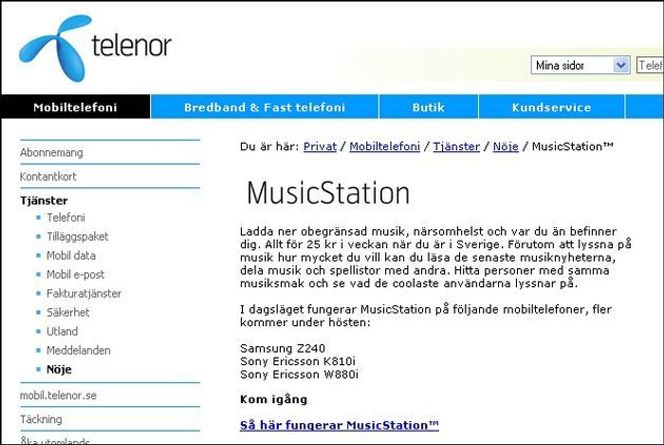Viewport: 664px width, 445px height.
Task: Open Fakturatjänster in the sidebar
Action: (x=84, y=293)
